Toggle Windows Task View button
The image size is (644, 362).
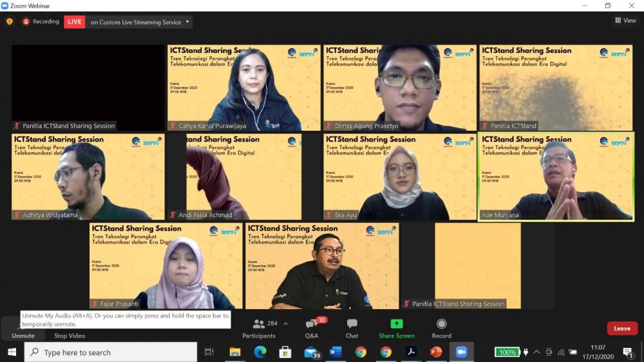coord(209,352)
